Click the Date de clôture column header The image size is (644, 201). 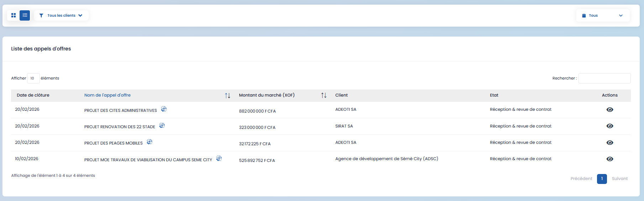coord(33,95)
